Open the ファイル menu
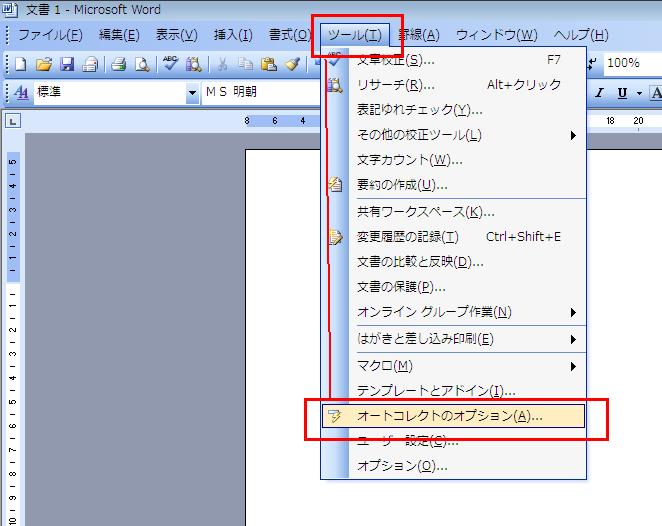 [50, 35]
